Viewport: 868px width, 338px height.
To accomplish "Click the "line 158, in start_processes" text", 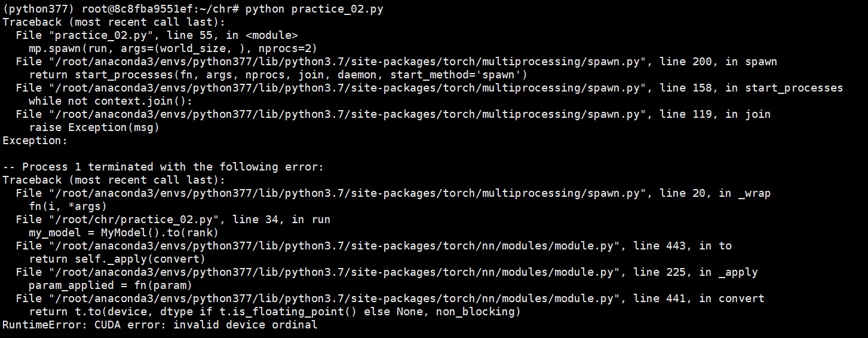I will [x=750, y=88].
